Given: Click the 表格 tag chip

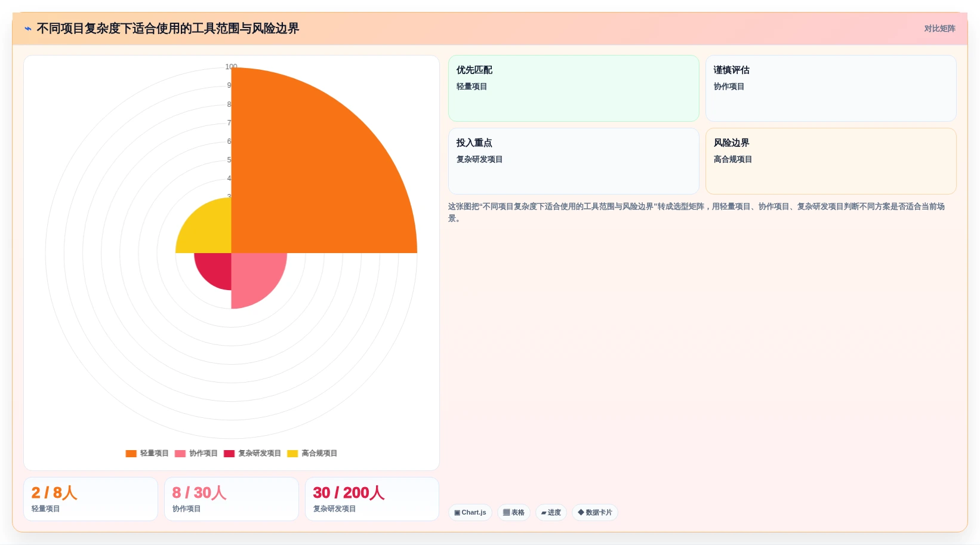Looking at the screenshot, I should [514, 513].
